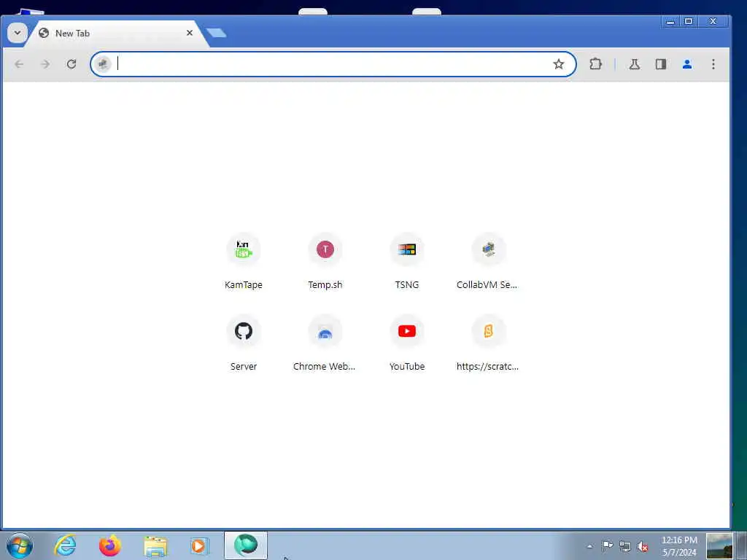Screen dimensions: 747x560
Task: Minimize the browser window
Action: (x=670, y=21)
